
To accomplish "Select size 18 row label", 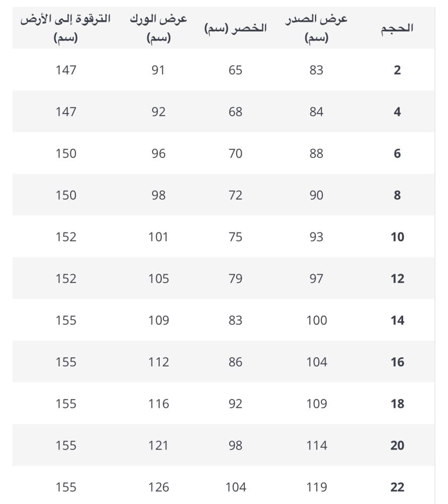I will click(x=397, y=404).
